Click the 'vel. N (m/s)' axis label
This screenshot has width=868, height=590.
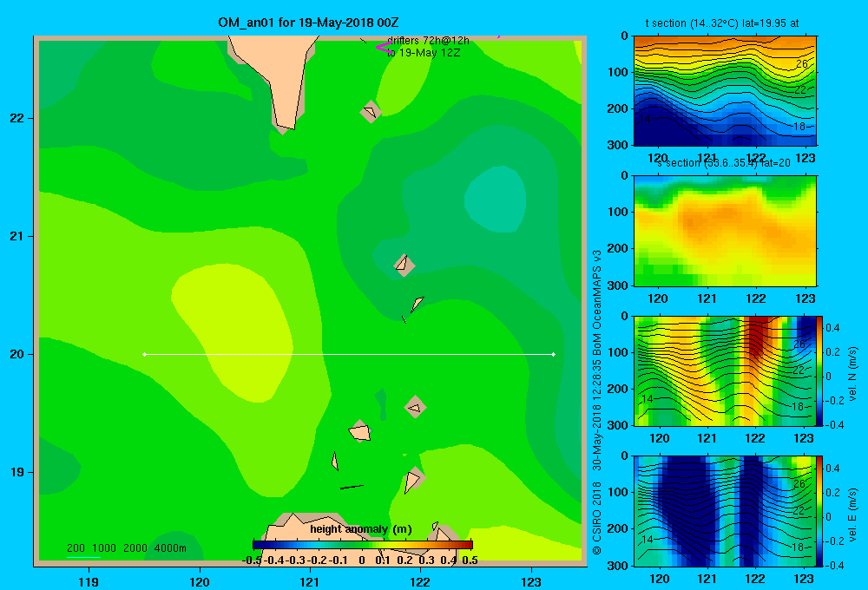pos(852,374)
